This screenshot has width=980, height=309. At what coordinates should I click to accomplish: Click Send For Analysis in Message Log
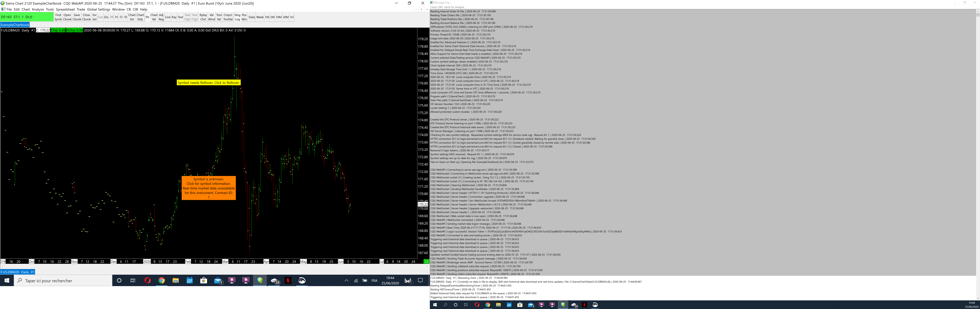[x=454, y=7]
